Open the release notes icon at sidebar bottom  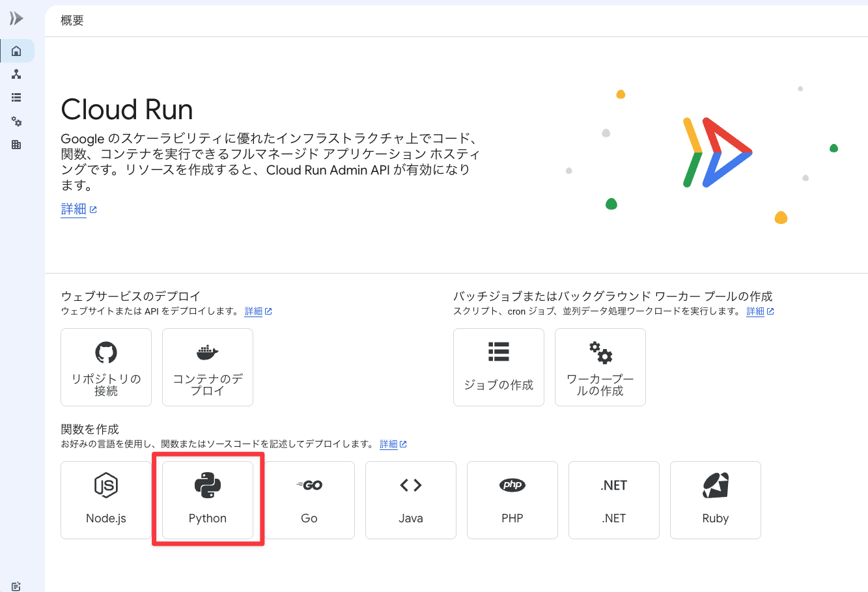click(x=17, y=586)
